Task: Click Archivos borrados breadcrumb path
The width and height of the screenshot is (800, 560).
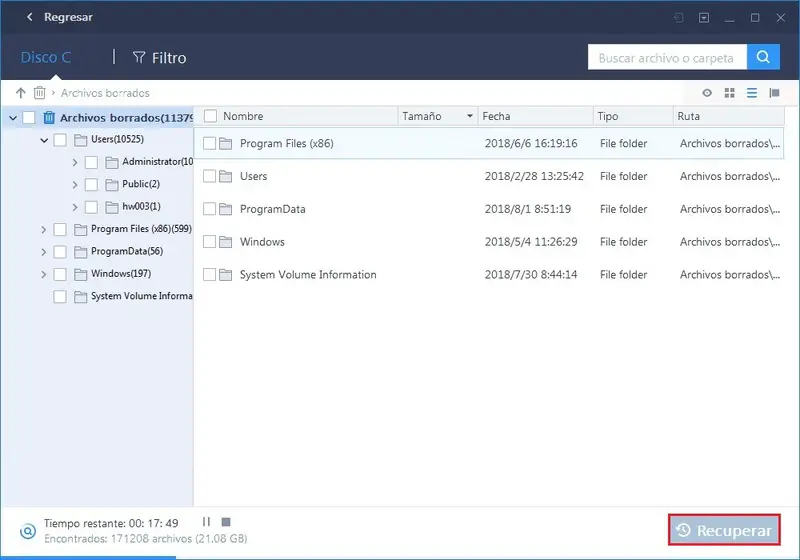Action: click(x=105, y=93)
